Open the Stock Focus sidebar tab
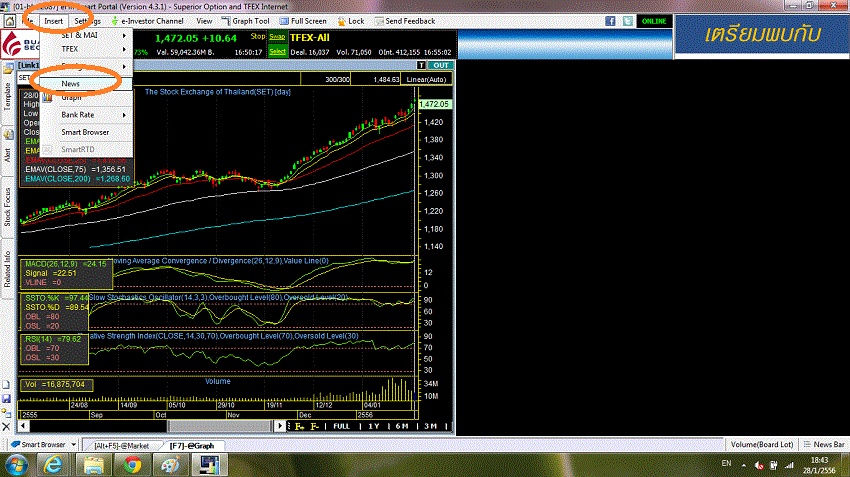This screenshot has height=477, width=850. pyautogui.click(x=8, y=207)
